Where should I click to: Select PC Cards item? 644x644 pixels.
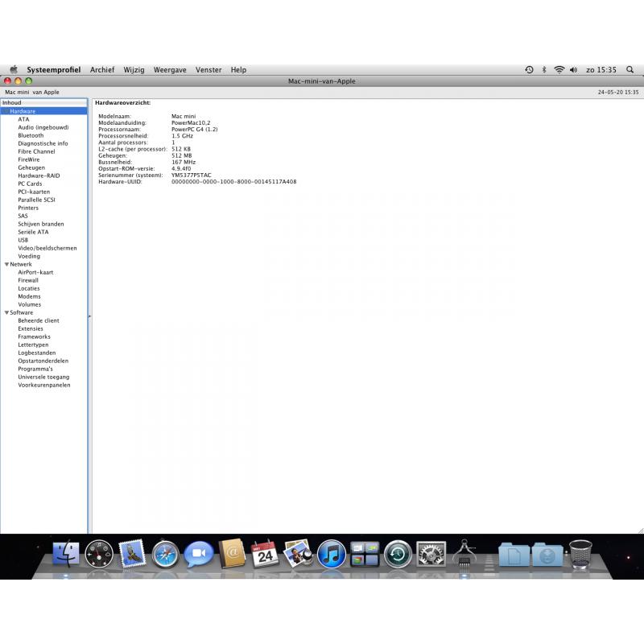point(30,184)
